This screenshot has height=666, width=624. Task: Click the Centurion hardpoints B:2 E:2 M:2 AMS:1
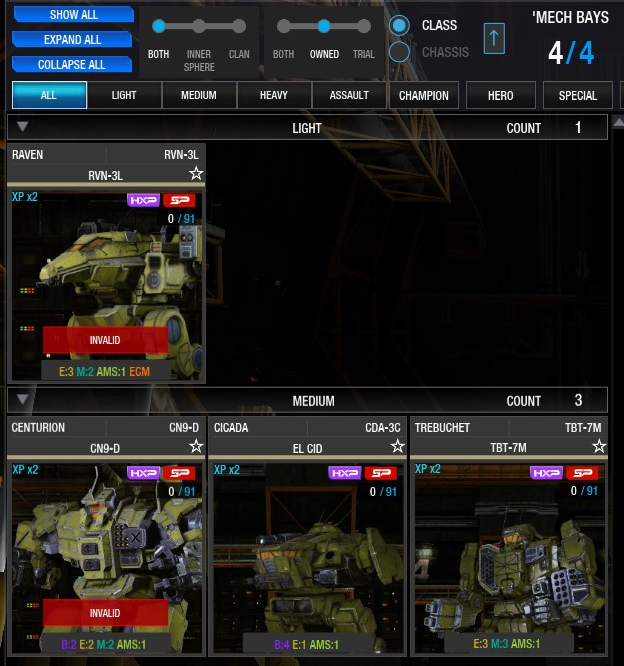pyautogui.click(x=104, y=644)
